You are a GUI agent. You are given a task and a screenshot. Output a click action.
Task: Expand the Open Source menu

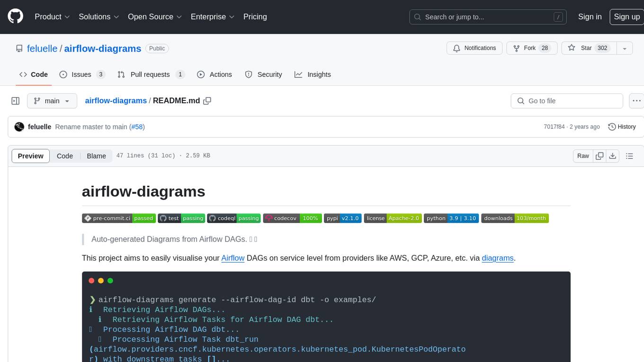(x=155, y=17)
